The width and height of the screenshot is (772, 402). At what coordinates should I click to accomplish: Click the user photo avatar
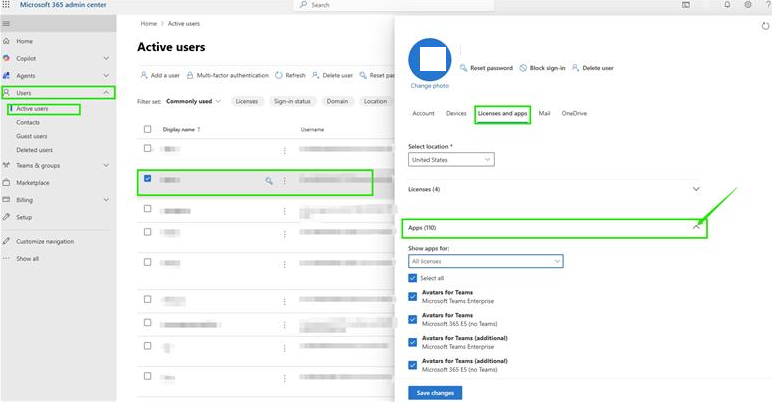[x=430, y=60]
